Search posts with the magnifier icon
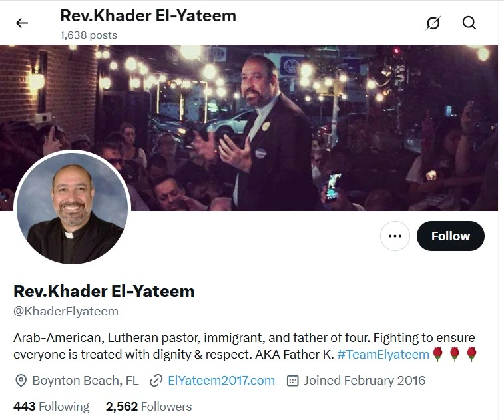This screenshot has width=504, height=420. click(x=469, y=23)
